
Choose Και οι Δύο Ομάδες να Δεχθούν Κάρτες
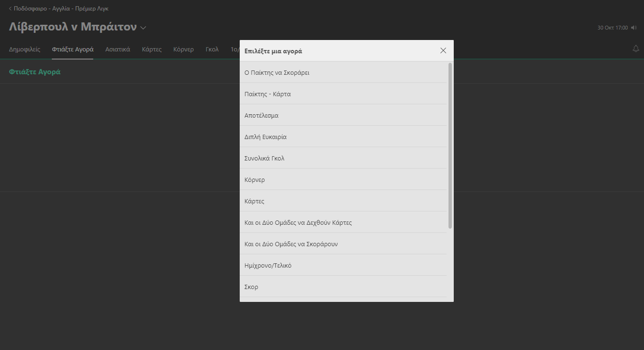[343, 222]
